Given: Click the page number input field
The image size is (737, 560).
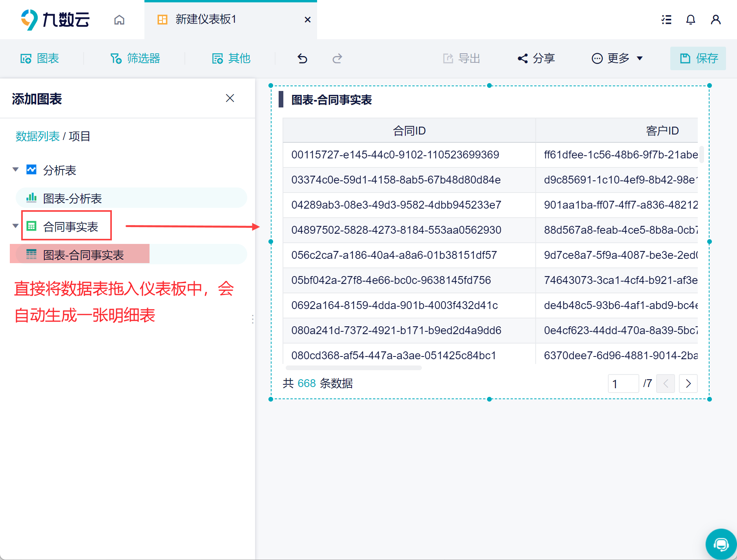Looking at the screenshot, I should [623, 383].
